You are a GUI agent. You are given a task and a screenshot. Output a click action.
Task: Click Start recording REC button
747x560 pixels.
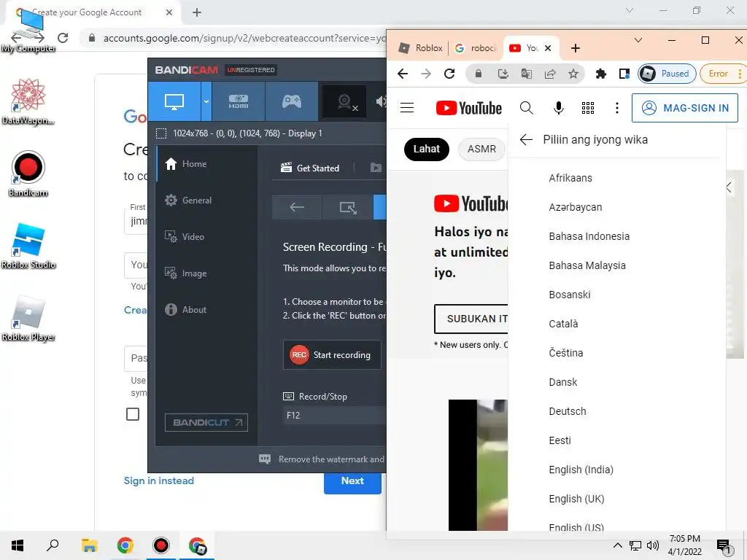(332, 355)
